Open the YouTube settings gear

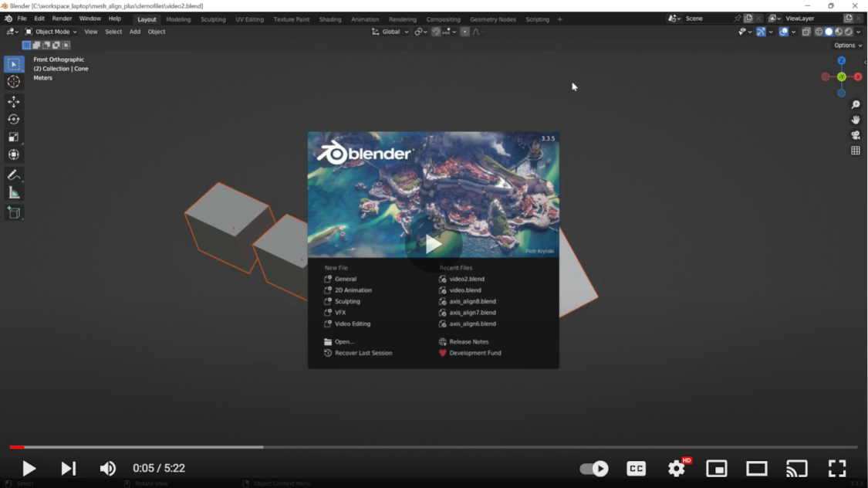tap(677, 469)
